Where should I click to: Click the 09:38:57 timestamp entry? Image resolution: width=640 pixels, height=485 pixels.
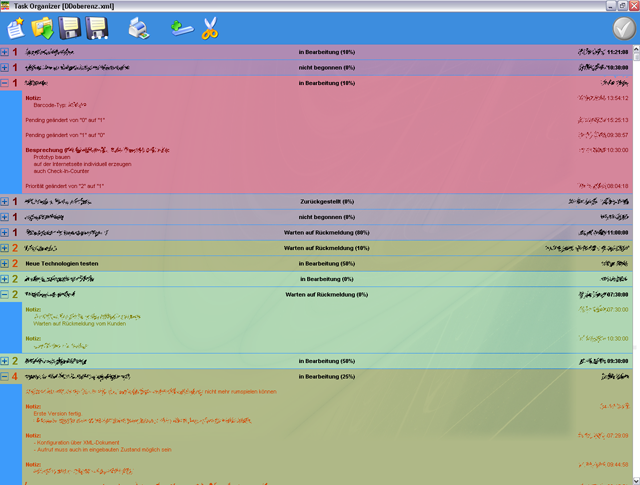pyautogui.click(x=603, y=135)
